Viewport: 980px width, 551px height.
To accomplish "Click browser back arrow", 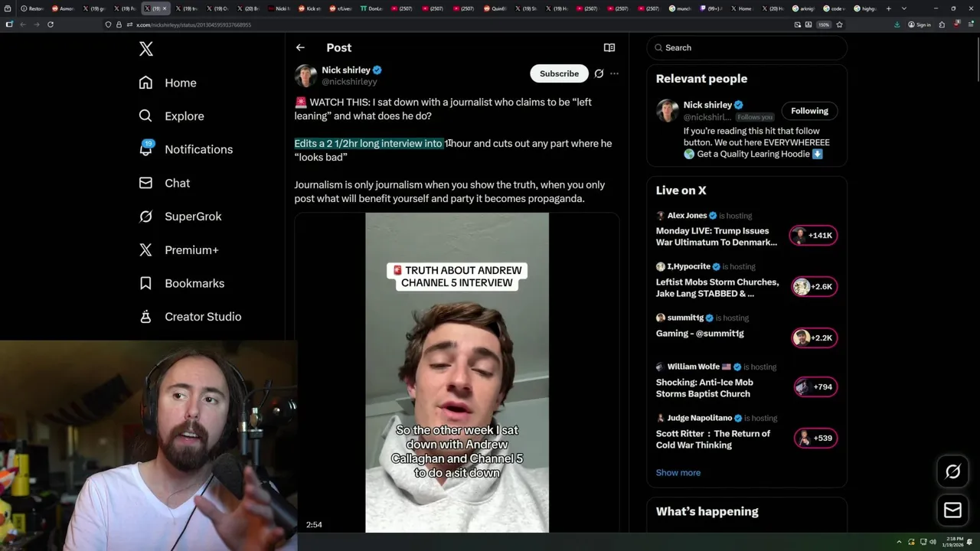I will point(23,24).
